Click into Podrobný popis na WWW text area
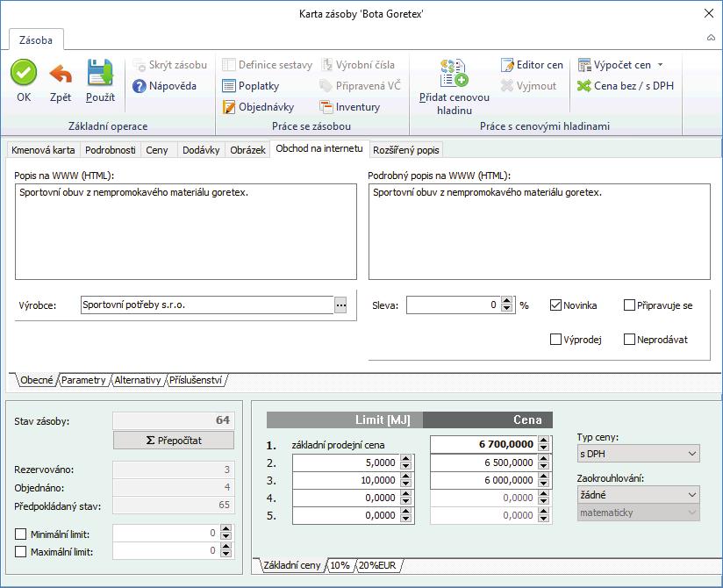 point(539,232)
